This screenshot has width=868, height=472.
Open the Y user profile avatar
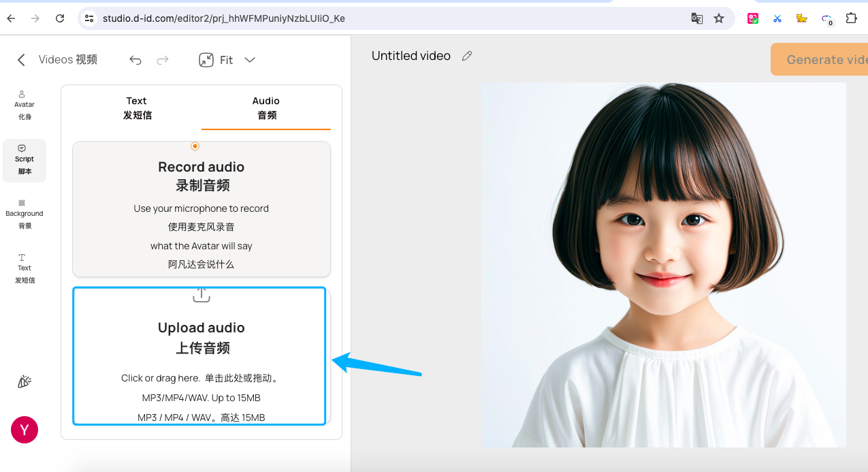click(x=25, y=430)
